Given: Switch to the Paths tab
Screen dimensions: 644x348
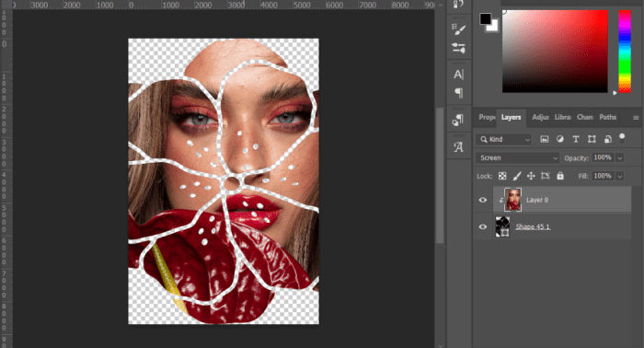Looking at the screenshot, I should click(x=607, y=118).
